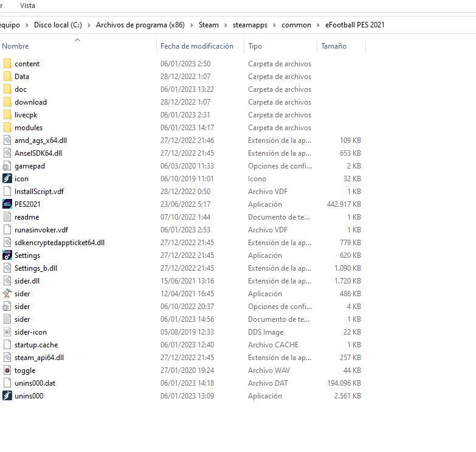Click the Icono type cell
The image size is (476, 452).
[257, 179]
